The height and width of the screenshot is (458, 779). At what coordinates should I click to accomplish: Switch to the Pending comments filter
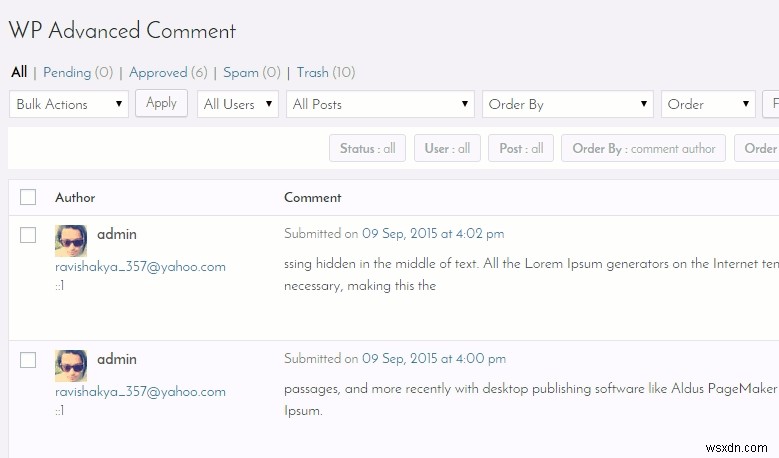pyautogui.click(x=67, y=73)
